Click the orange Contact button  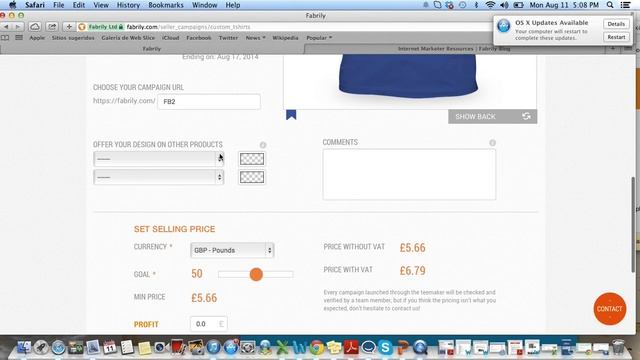pyautogui.click(x=610, y=309)
